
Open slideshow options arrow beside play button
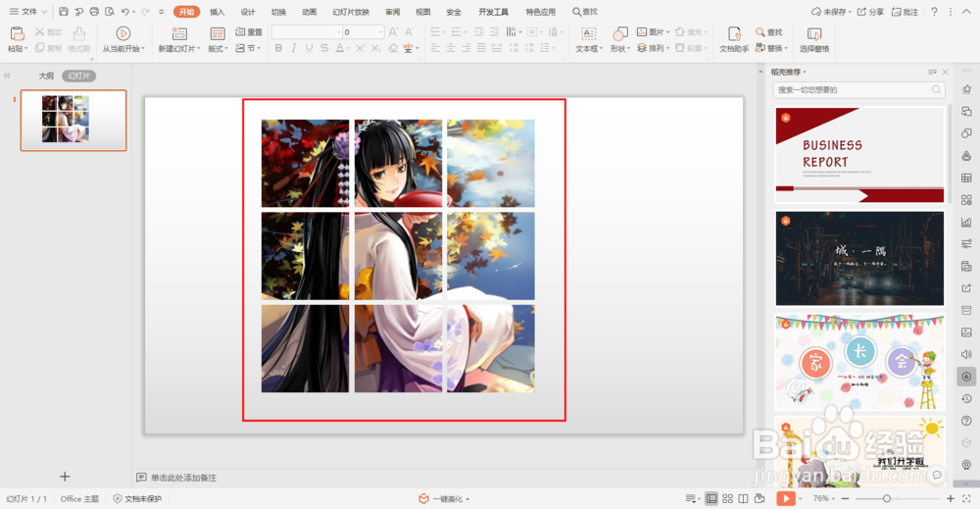802,498
